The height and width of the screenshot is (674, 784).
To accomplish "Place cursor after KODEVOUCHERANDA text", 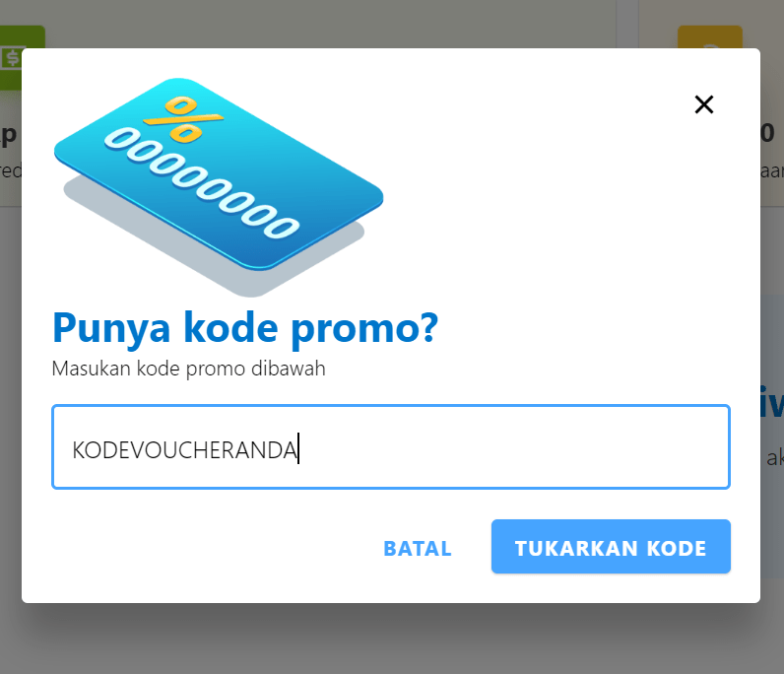I will click(298, 448).
